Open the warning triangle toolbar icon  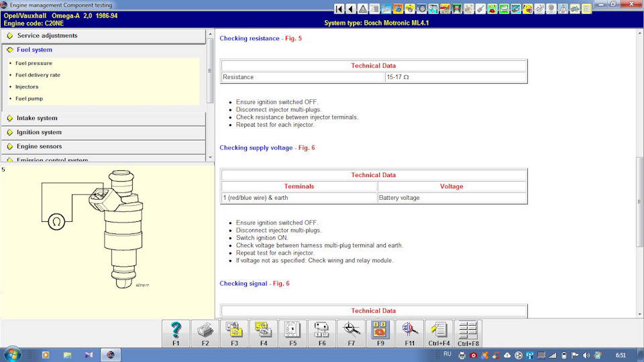pyautogui.click(x=363, y=9)
